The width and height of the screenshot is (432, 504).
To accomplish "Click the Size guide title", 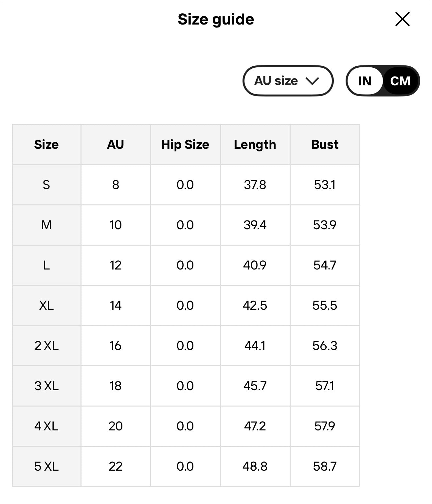I will tap(216, 19).
